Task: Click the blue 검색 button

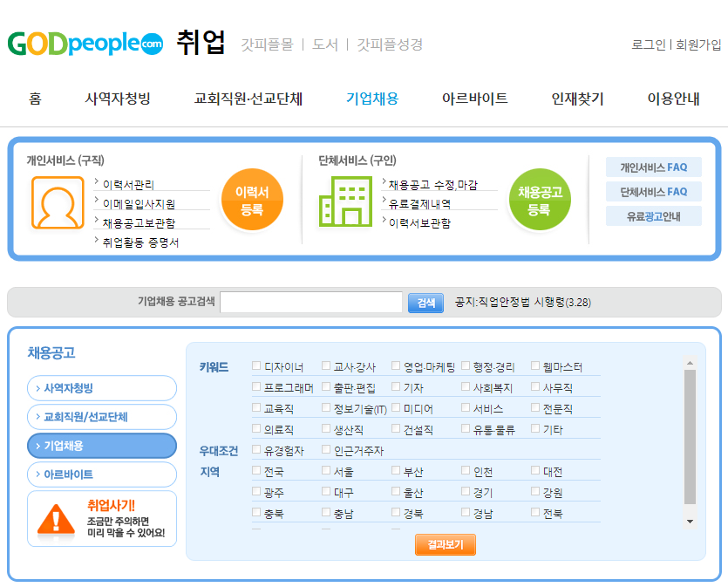Action: coord(425,303)
